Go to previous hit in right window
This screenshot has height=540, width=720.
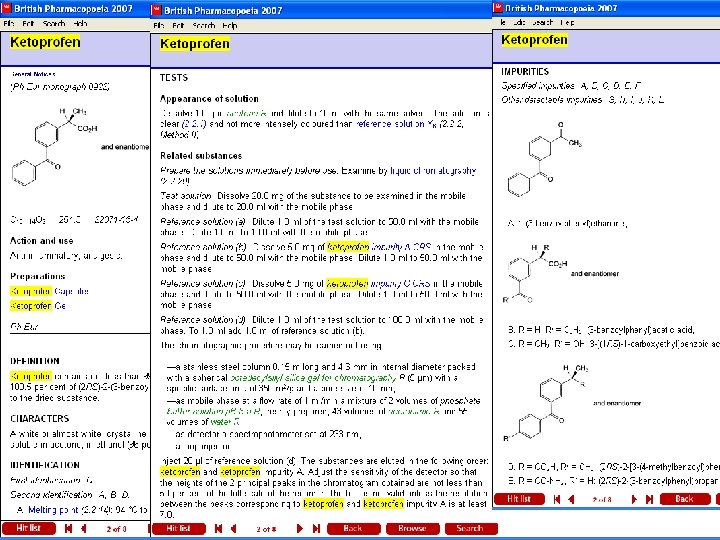coord(572,499)
